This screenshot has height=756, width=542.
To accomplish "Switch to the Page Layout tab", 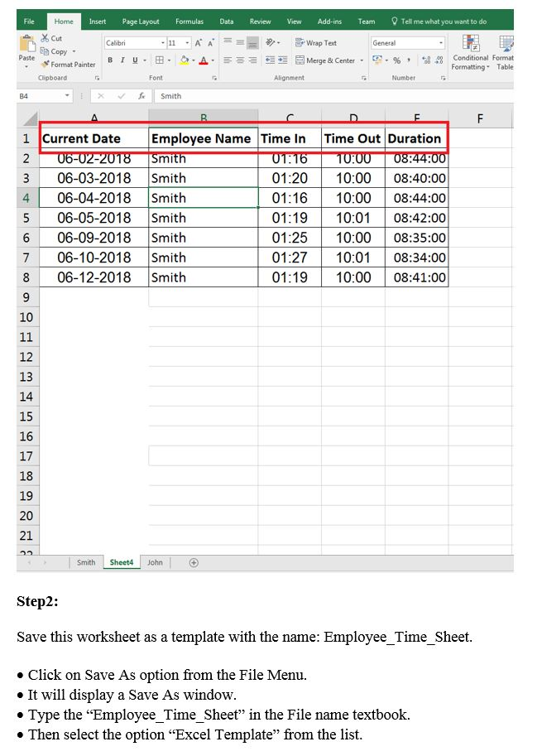I will (141, 22).
